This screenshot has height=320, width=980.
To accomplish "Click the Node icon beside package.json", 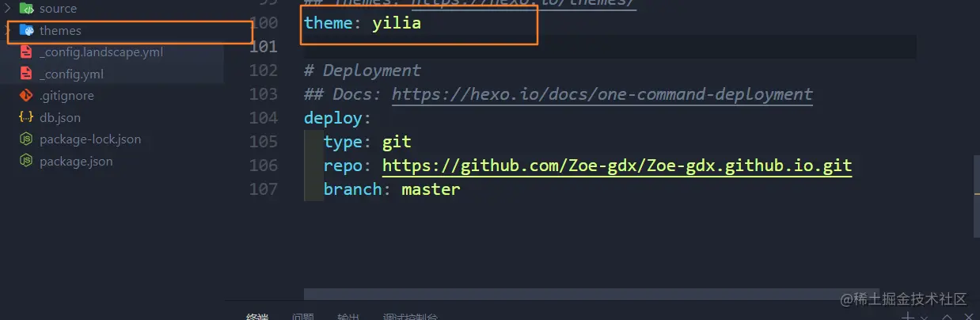I will [26, 161].
